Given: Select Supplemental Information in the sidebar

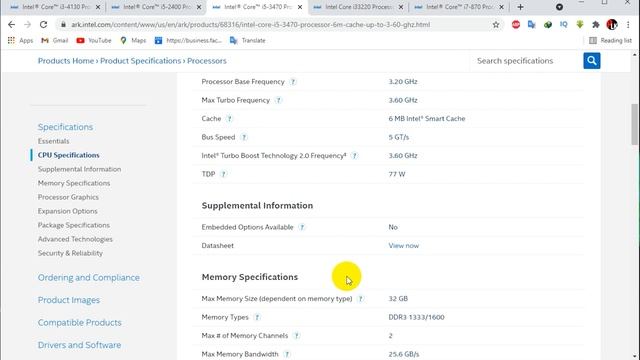Looking at the screenshot, I should tap(79, 169).
